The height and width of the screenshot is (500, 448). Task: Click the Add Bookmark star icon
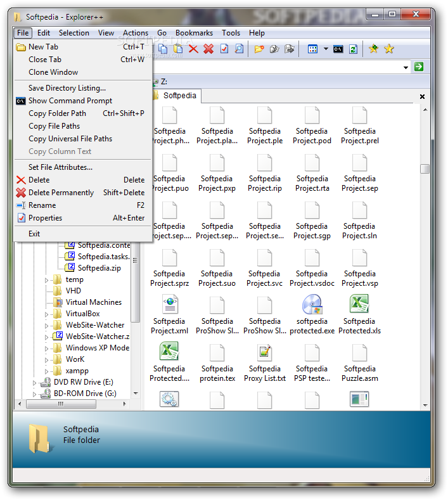[x=373, y=49]
